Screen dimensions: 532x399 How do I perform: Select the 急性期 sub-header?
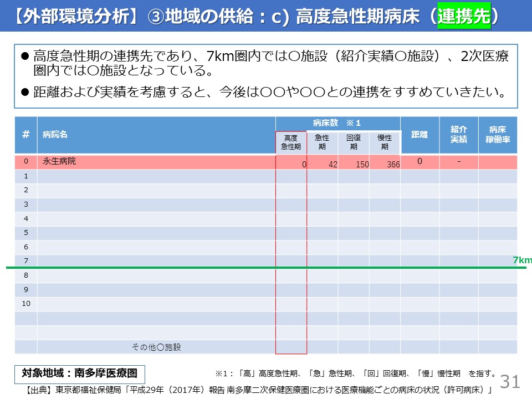point(322,142)
